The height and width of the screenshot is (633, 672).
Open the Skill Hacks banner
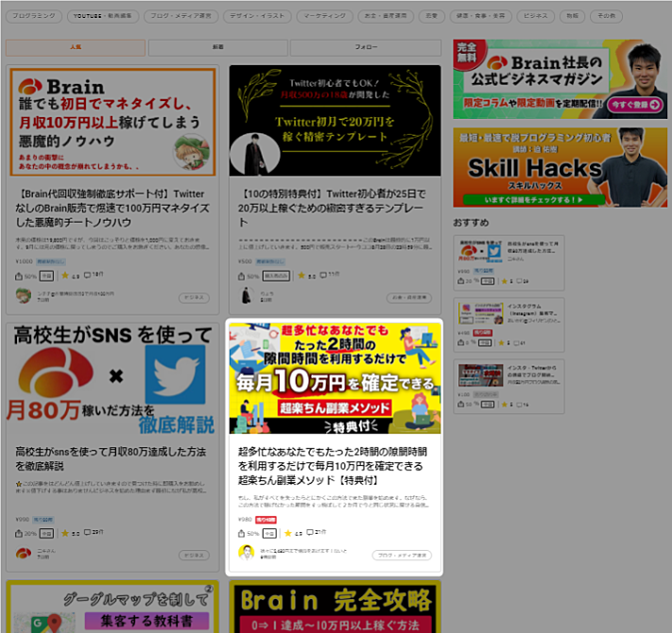(560, 167)
